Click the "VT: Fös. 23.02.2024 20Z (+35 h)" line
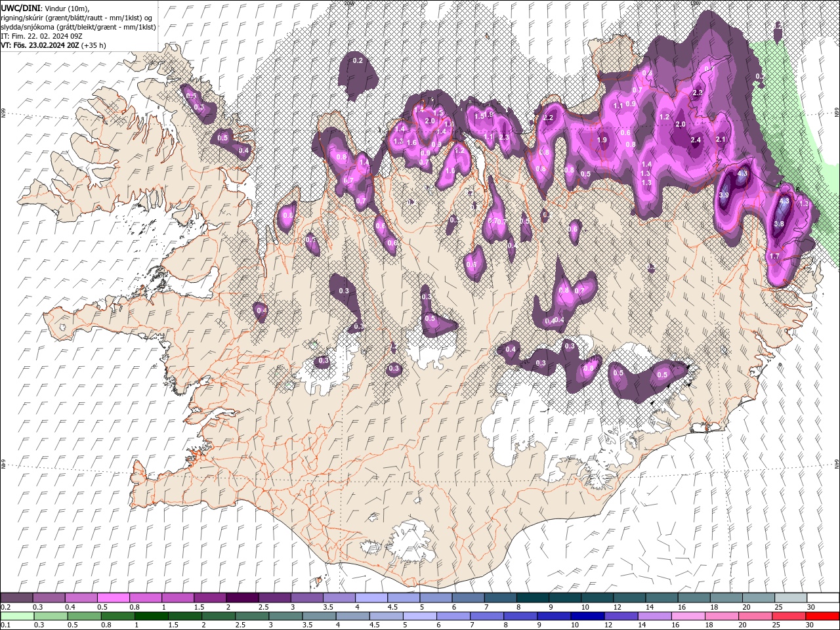 (x=54, y=45)
